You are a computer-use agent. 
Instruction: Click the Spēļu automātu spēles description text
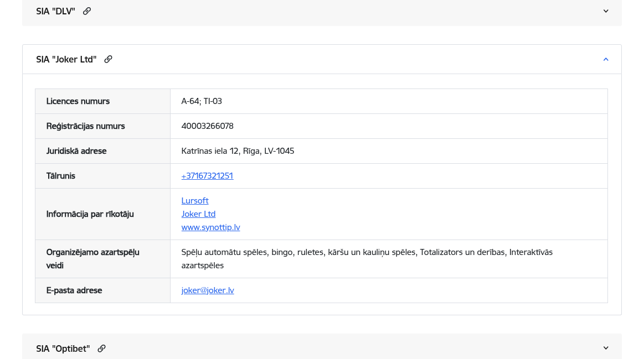367,259
